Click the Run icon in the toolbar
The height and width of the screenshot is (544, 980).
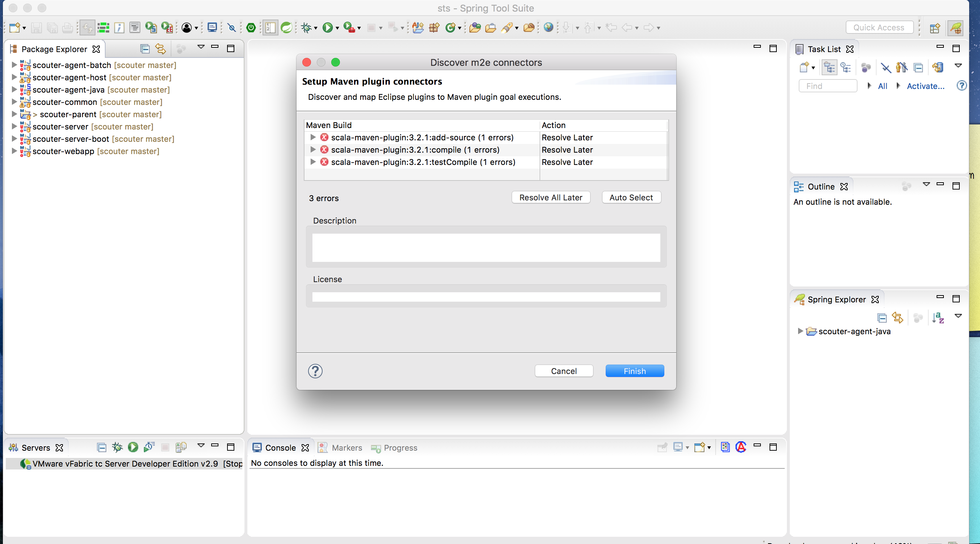328,27
